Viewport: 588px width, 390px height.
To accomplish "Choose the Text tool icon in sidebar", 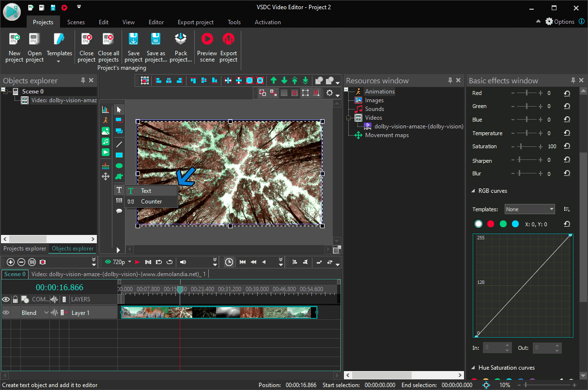I will 119,190.
